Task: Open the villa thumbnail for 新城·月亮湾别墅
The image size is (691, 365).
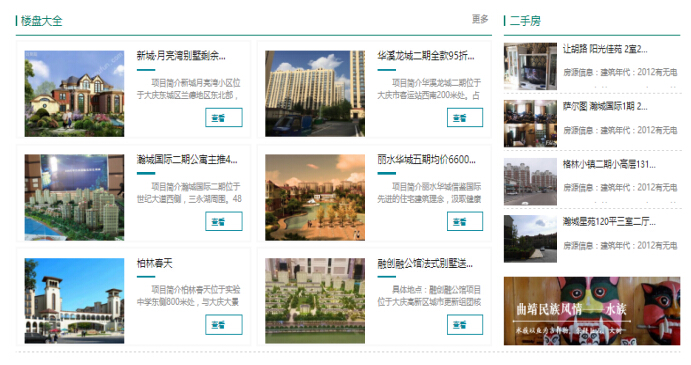Action: [74, 93]
